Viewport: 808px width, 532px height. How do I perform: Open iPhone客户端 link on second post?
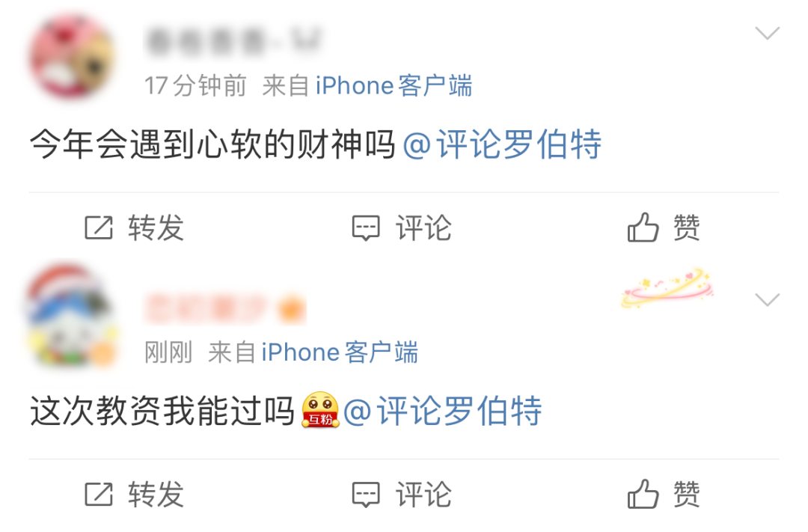tap(340, 352)
